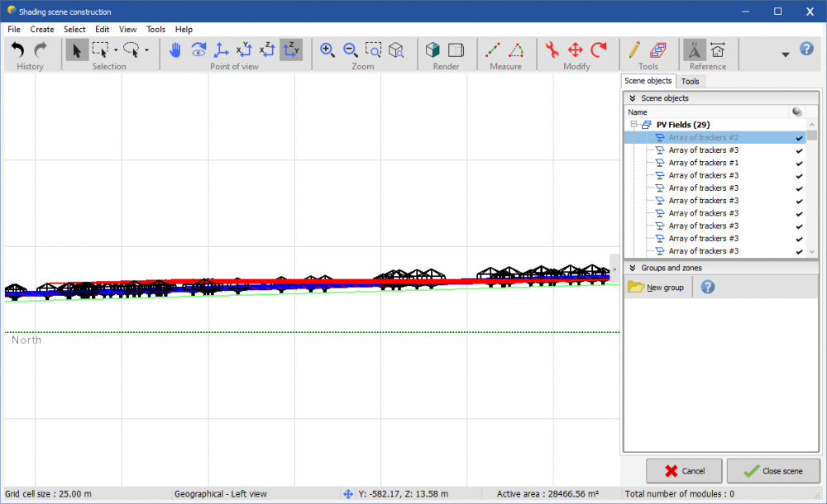Click the New group button

coord(657,288)
